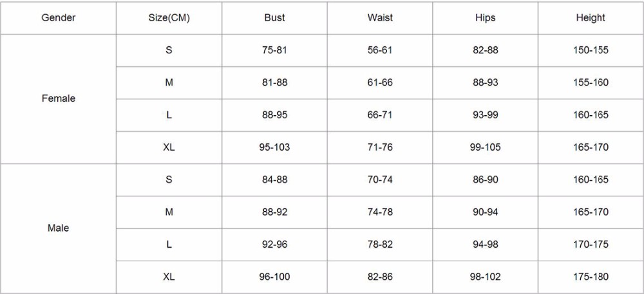644x294 pixels.
Task: Click the Hips column header
Action: [x=485, y=18]
